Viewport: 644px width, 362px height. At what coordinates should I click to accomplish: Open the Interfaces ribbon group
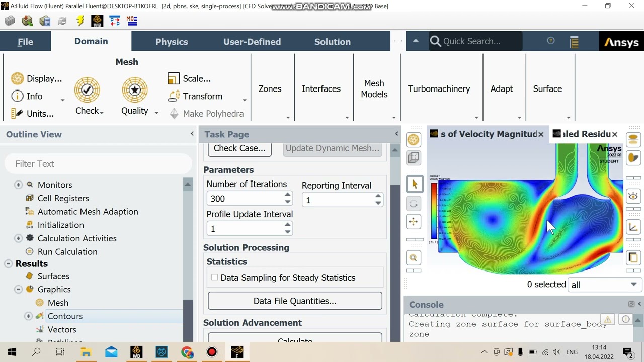click(321, 88)
